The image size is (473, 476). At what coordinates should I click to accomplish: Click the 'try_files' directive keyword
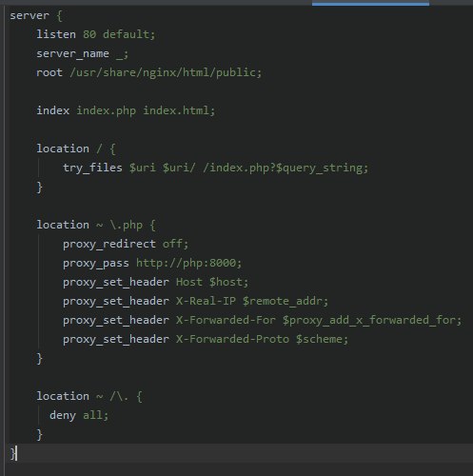[92, 168]
